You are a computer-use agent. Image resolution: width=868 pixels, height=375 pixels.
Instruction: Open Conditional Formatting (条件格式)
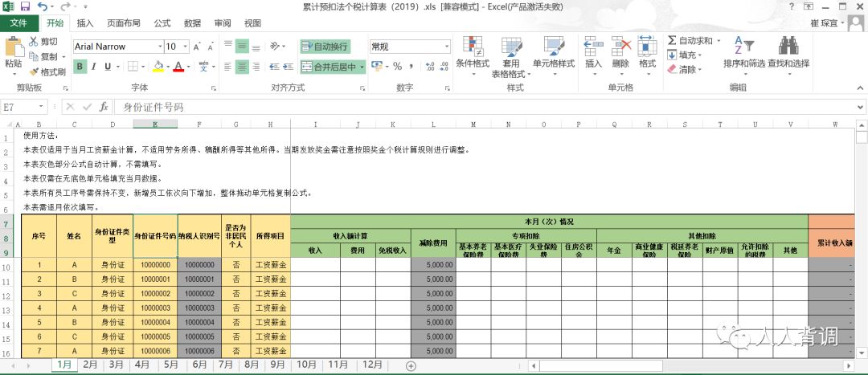tap(473, 56)
